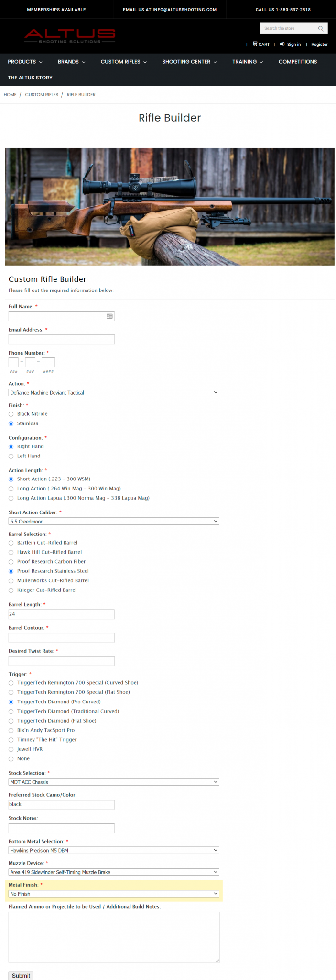
Task: Click the Preferred Stock Camo/Color field
Action: [x=61, y=805]
